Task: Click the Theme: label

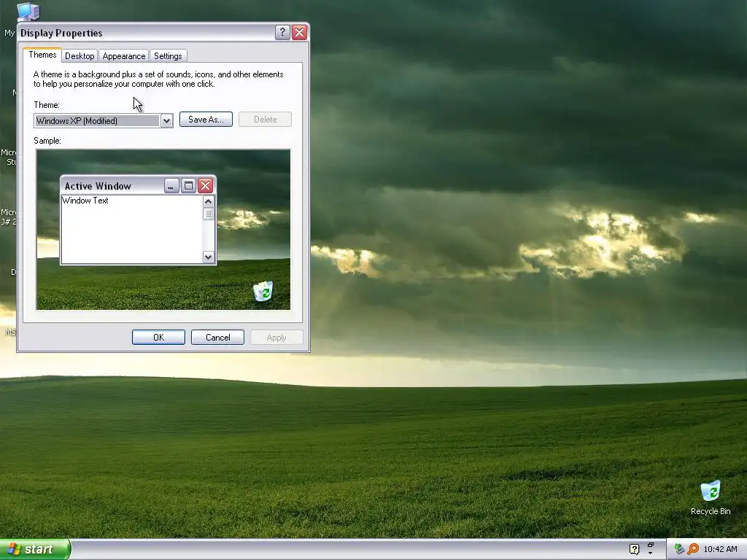Action: pyautogui.click(x=47, y=105)
